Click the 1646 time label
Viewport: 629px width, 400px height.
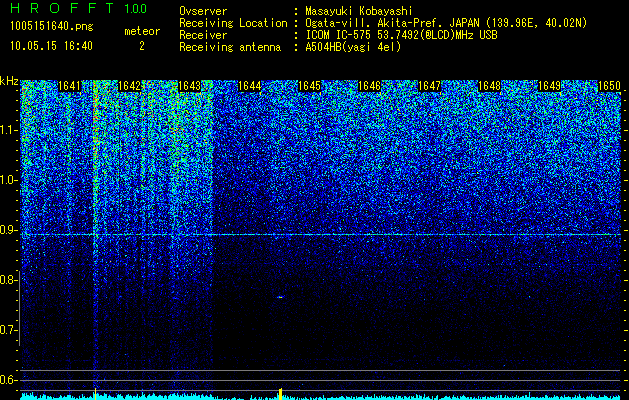369,86
